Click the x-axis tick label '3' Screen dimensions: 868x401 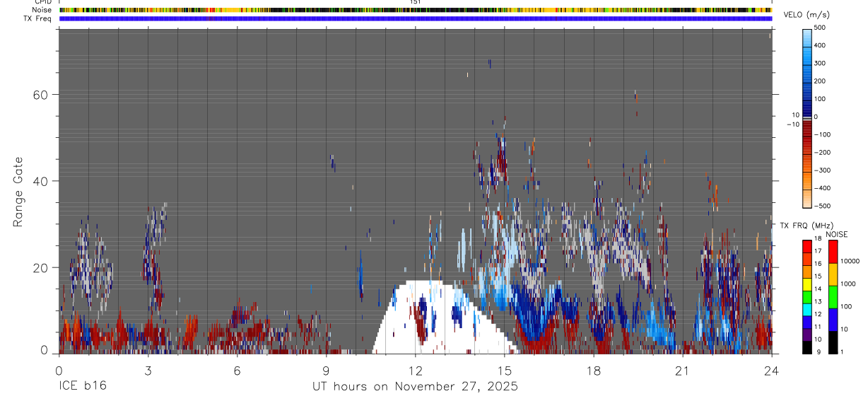[x=148, y=371]
